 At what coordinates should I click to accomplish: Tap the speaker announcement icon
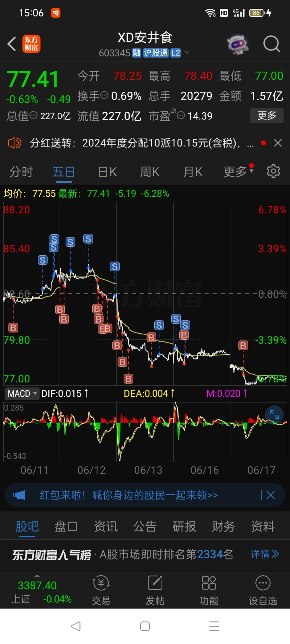tap(14, 143)
